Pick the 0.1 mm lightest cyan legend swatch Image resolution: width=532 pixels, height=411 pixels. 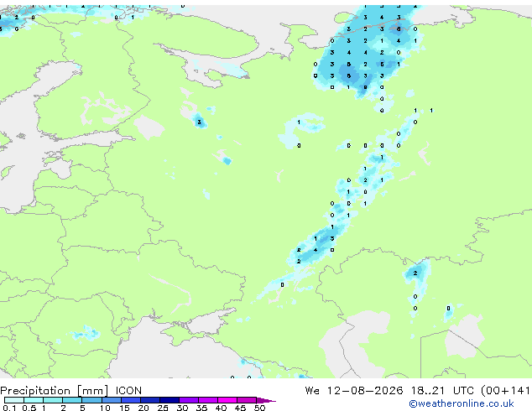(x=14, y=400)
